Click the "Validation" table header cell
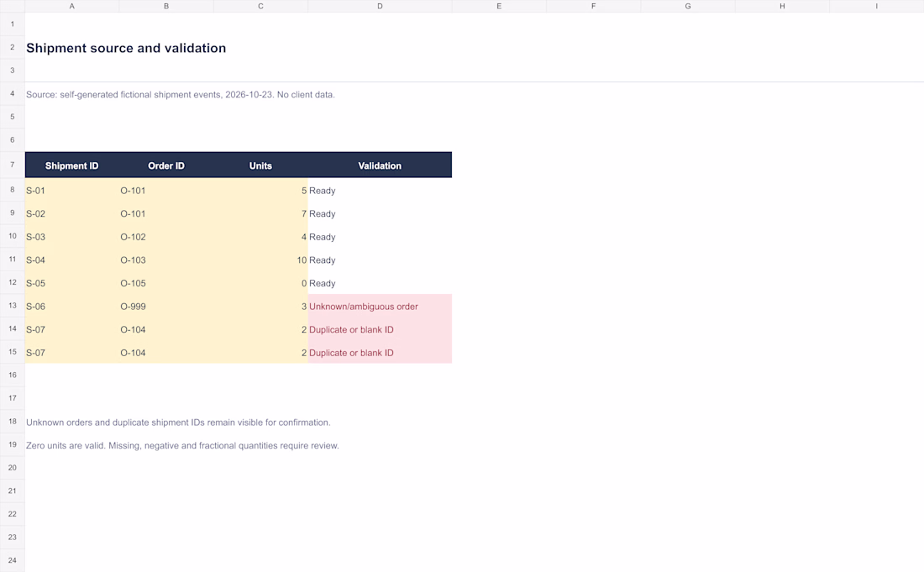 click(380, 165)
